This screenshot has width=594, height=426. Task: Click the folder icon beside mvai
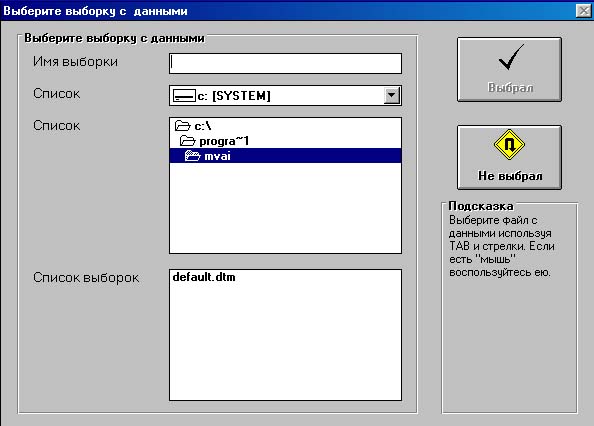click(192, 156)
